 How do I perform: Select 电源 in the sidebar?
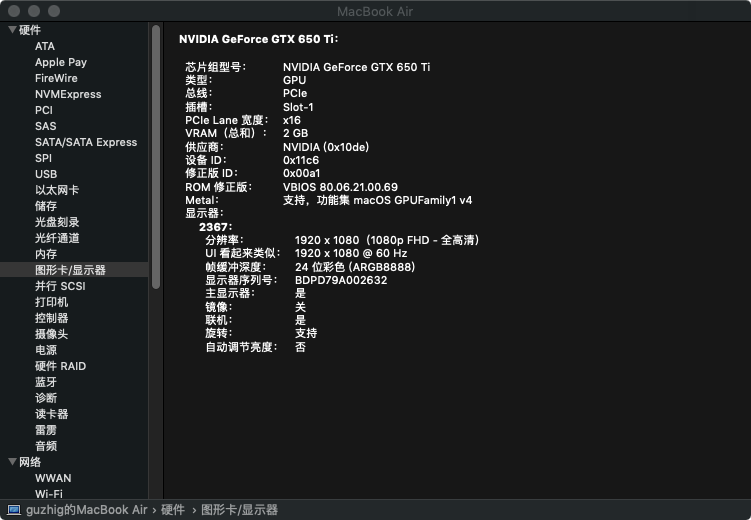[x=46, y=350]
